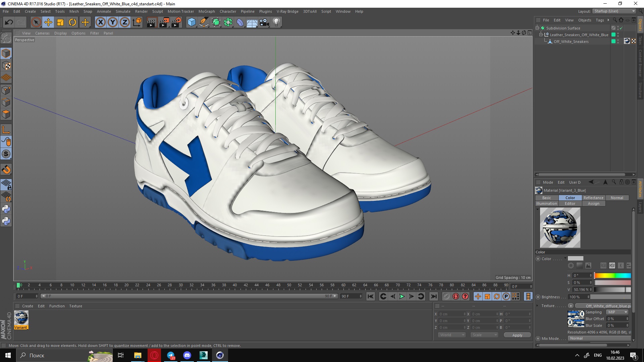Click the Undo arrow icon
The width and height of the screenshot is (644, 362).
coord(9,22)
